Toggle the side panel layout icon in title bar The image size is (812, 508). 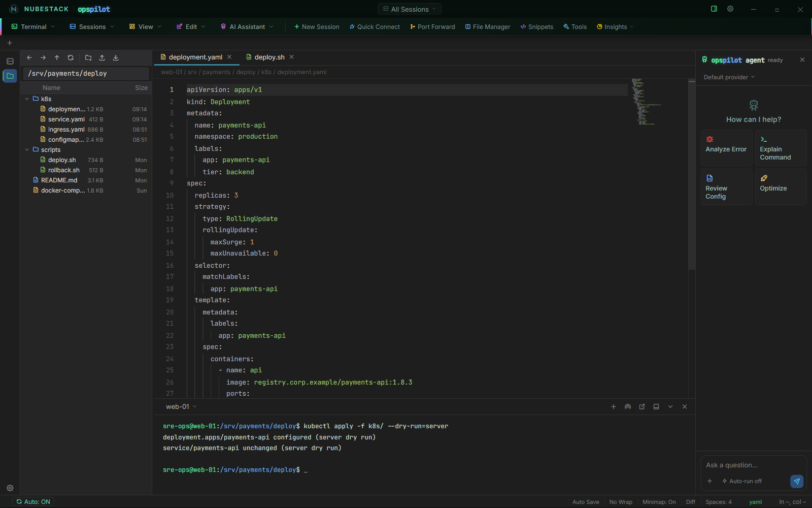coord(714,9)
